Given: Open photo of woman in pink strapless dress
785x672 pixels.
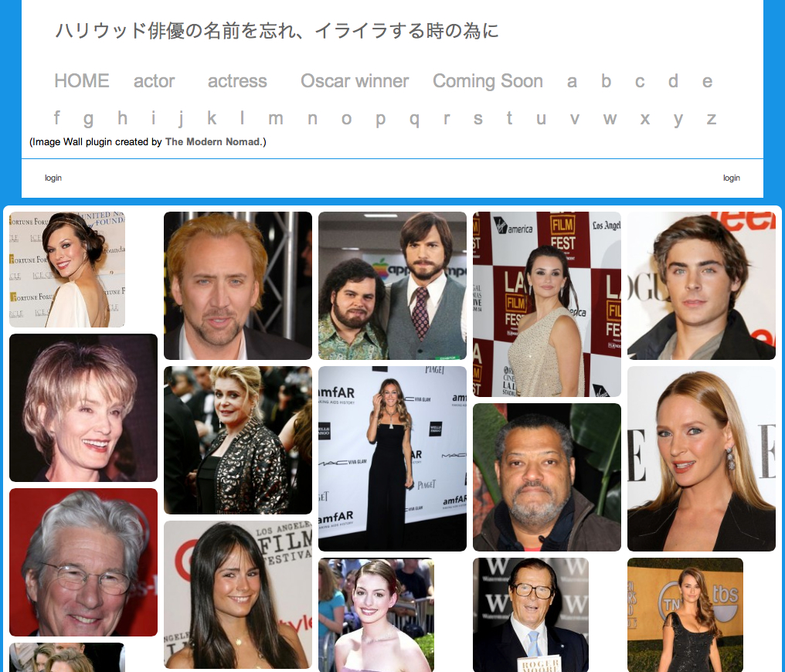Looking at the screenshot, I should pos(376,615).
